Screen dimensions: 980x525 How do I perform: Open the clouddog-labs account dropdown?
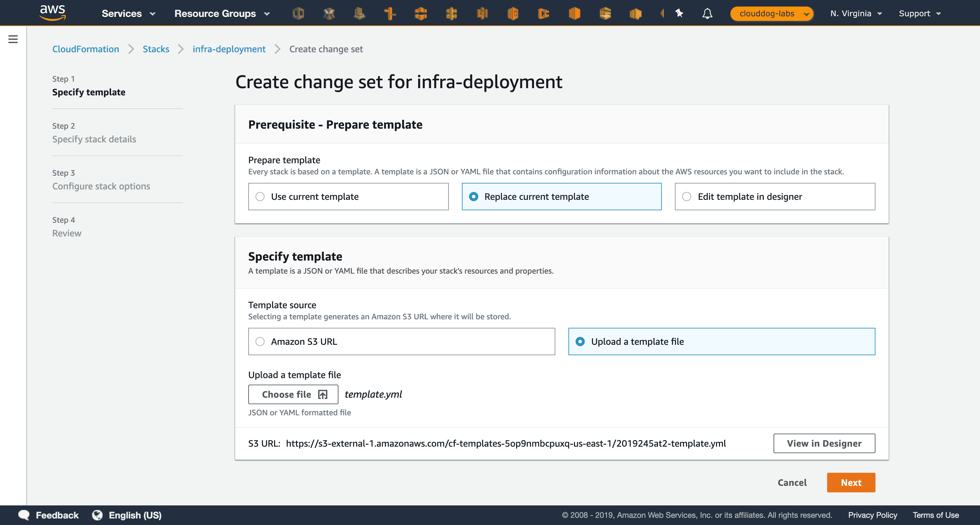click(x=772, y=14)
